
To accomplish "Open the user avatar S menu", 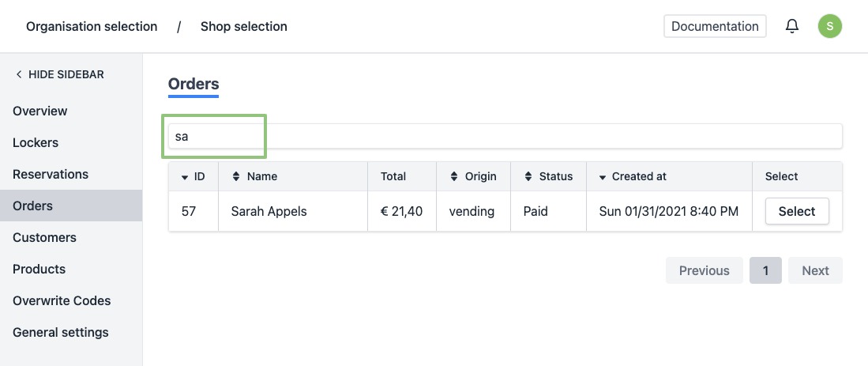I will (x=829, y=26).
